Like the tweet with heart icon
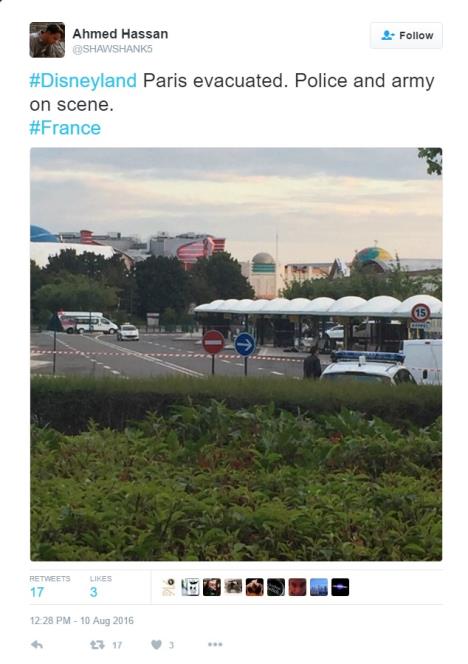This screenshot has width=468, height=664. (x=156, y=645)
